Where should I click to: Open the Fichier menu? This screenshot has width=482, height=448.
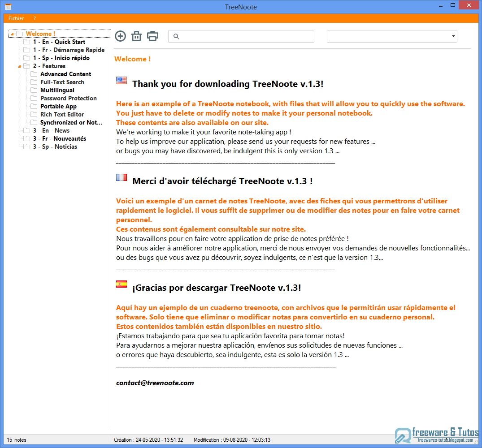[16, 18]
